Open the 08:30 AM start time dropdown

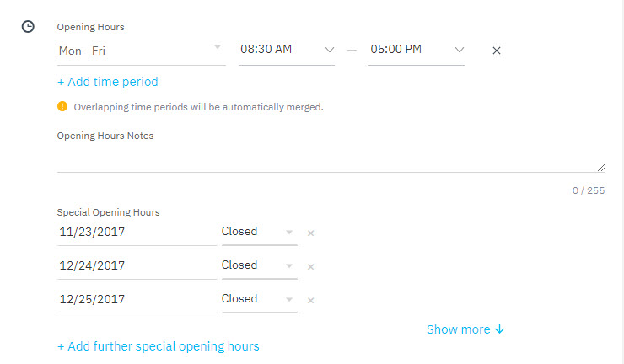click(x=287, y=50)
